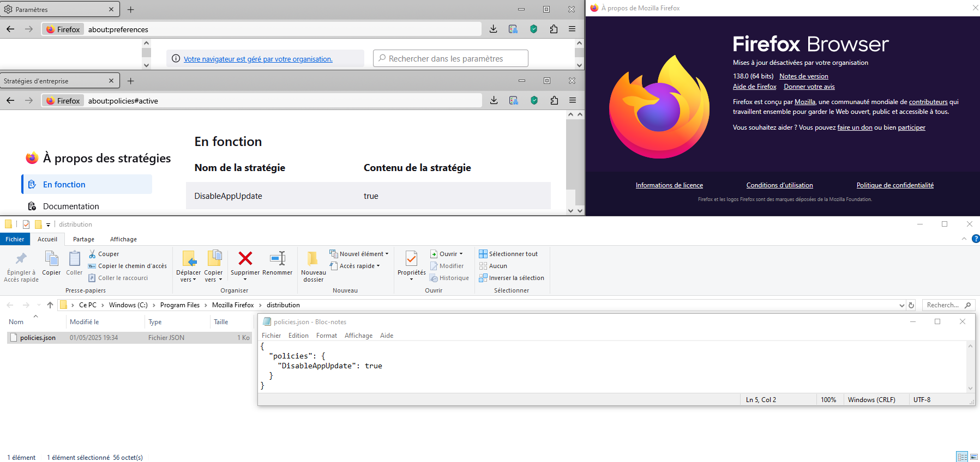Click Épingler à Accès rapide icon
Viewport: 980px width, 462px height.
click(x=21, y=258)
